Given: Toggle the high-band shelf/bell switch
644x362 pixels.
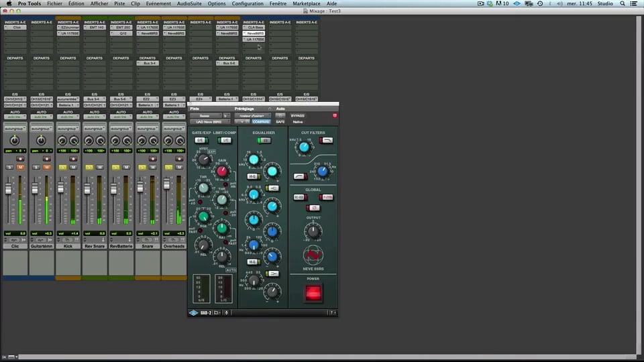Looking at the screenshot, I should pyautogui.click(x=272, y=188).
